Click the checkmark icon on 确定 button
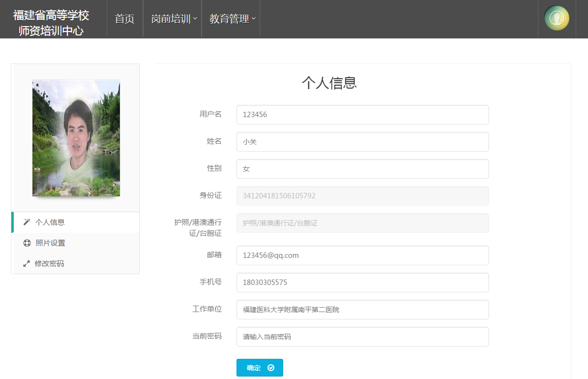Image resolution: width=588 pixels, height=379 pixels. [271, 368]
